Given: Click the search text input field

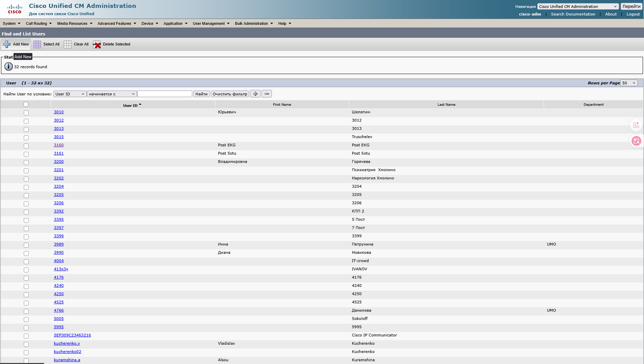Looking at the screenshot, I should [x=165, y=94].
